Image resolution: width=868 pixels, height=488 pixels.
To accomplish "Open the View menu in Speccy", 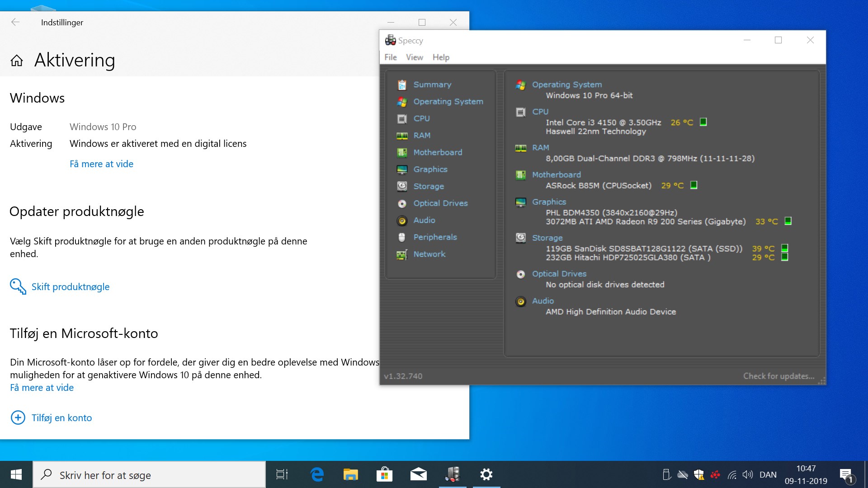I will (415, 57).
